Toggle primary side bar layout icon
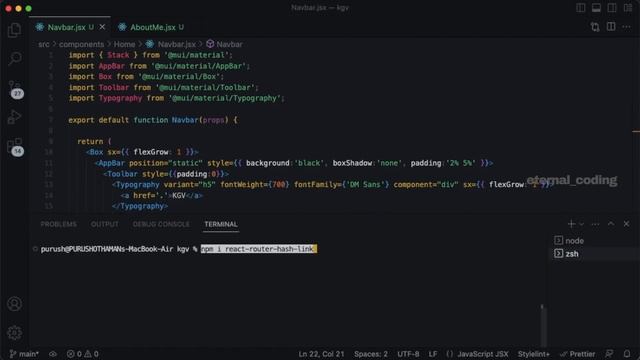This screenshot has width=640, height=360. click(x=580, y=8)
